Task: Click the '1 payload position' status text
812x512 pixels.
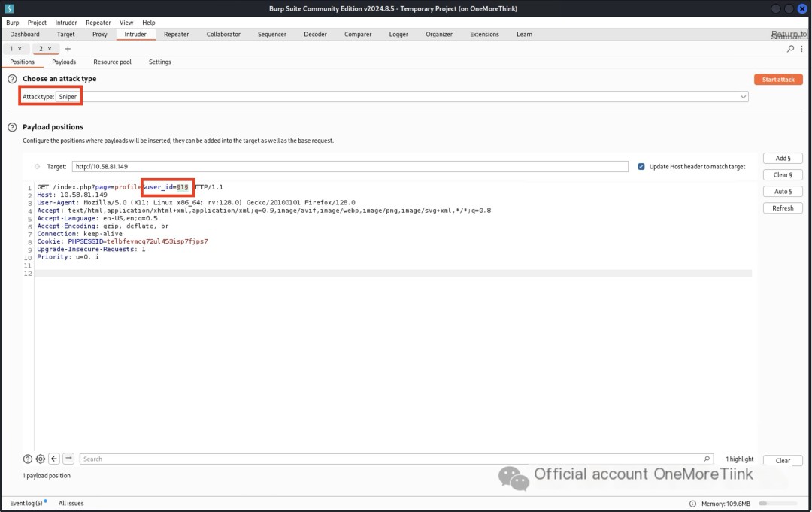Action: point(47,476)
